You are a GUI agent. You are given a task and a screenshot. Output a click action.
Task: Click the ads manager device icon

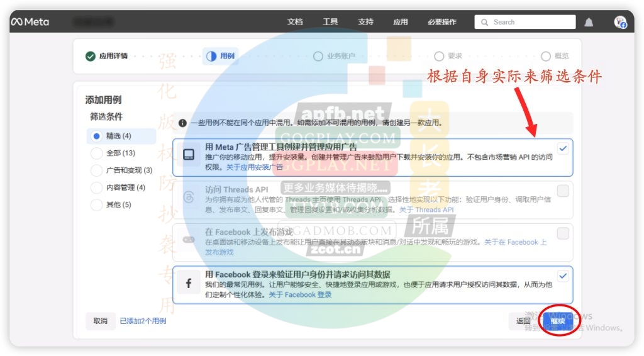pos(188,155)
